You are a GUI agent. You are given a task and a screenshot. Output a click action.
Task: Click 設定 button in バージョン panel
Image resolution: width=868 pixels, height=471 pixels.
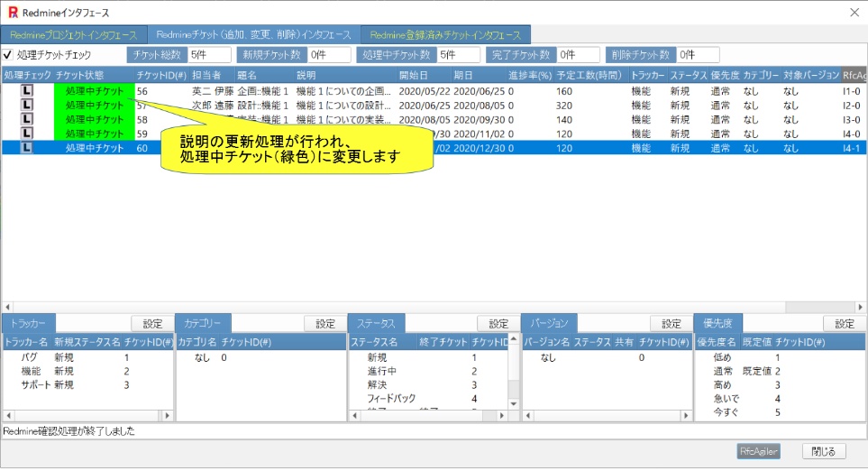pos(671,324)
